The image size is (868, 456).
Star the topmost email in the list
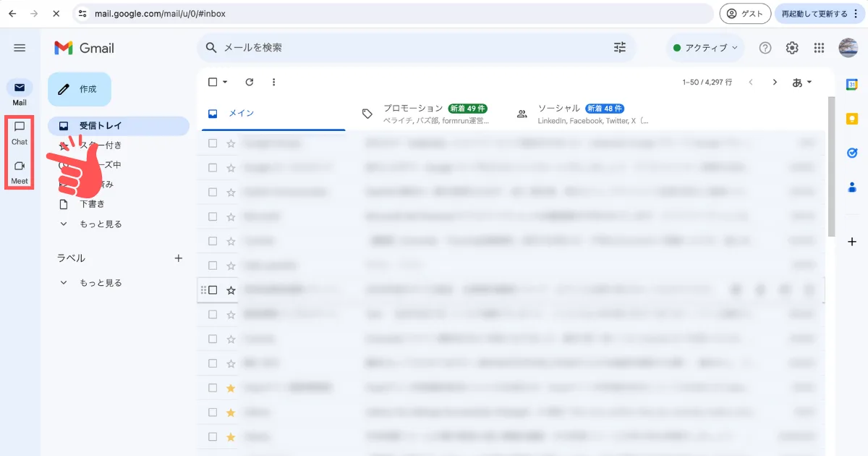[231, 143]
